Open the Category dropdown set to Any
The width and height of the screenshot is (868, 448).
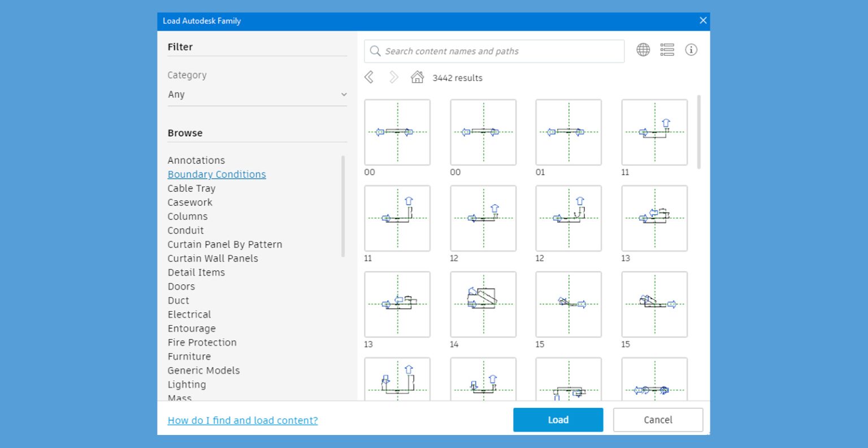[x=257, y=94]
